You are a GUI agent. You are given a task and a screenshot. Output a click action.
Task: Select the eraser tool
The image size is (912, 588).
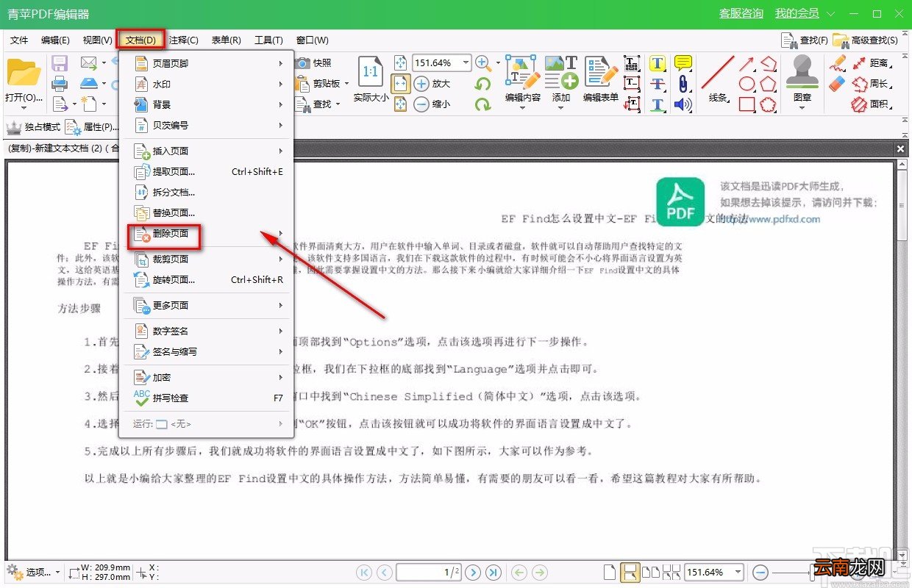click(838, 84)
